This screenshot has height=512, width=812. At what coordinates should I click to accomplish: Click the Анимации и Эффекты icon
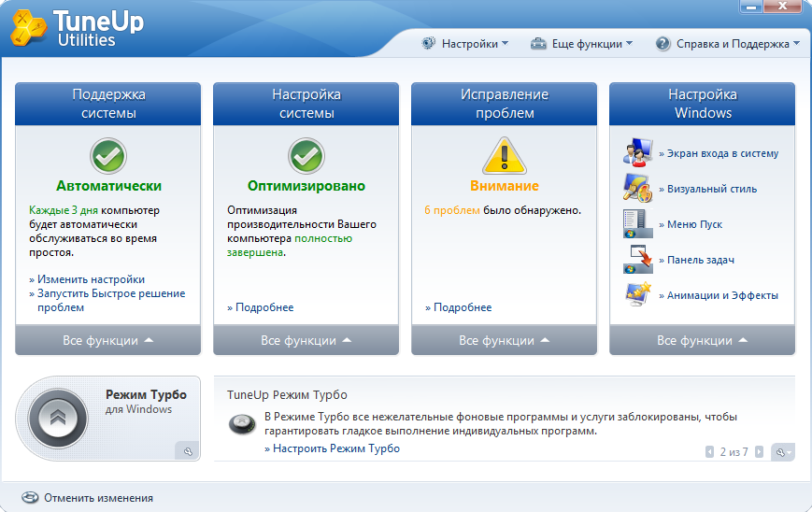[x=638, y=294]
